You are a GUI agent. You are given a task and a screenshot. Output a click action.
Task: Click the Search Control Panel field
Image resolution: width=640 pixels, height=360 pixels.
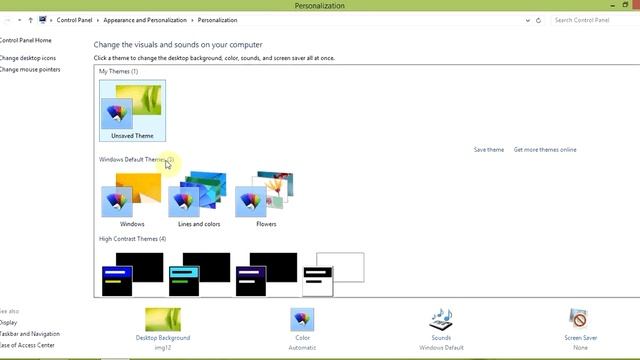coord(595,20)
